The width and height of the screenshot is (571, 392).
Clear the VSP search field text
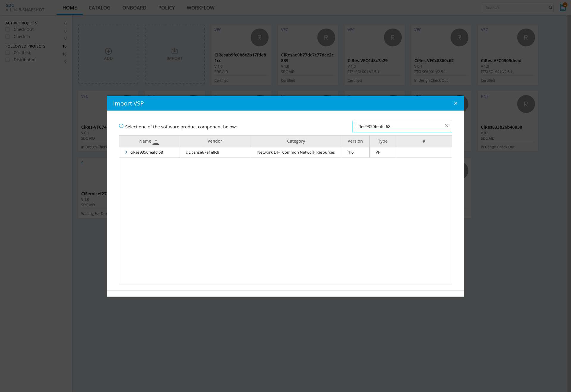(x=446, y=126)
